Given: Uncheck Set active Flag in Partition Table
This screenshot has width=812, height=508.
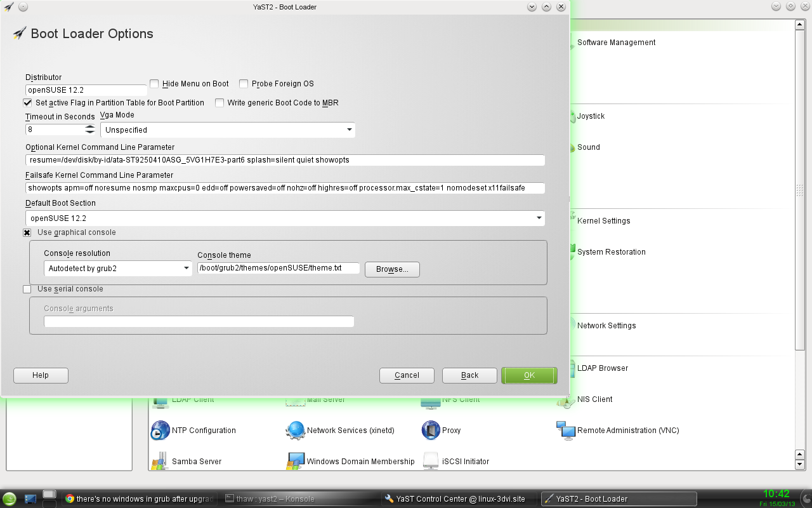Looking at the screenshot, I should click(27, 102).
